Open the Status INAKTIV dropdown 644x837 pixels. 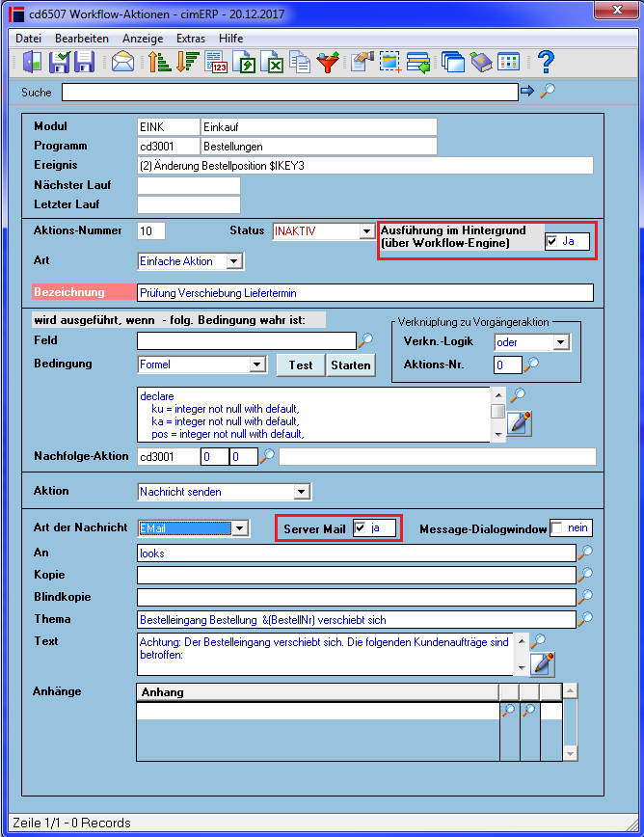(366, 231)
